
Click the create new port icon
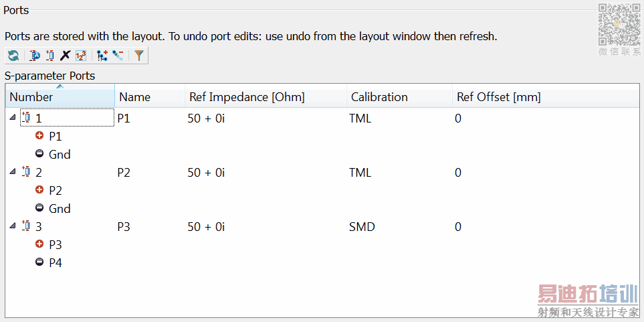click(x=49, y=56)
